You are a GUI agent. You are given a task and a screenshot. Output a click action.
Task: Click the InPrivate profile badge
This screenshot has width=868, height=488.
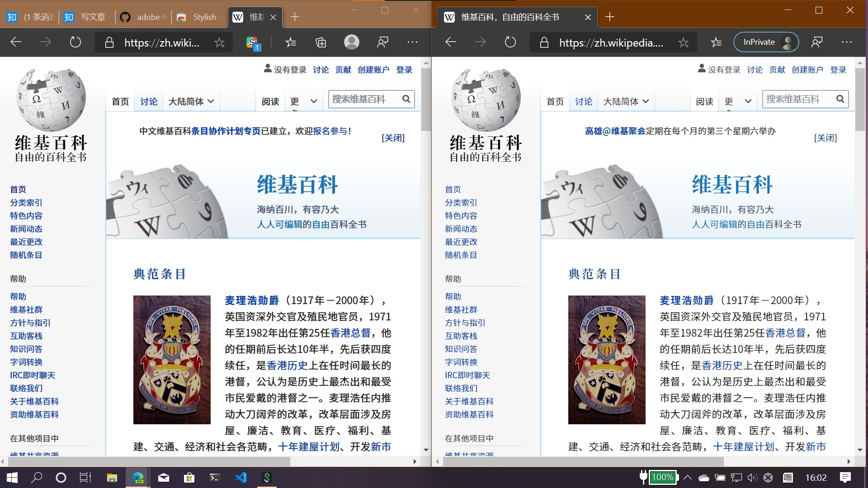pyautogui.click(x=766, y=42)
